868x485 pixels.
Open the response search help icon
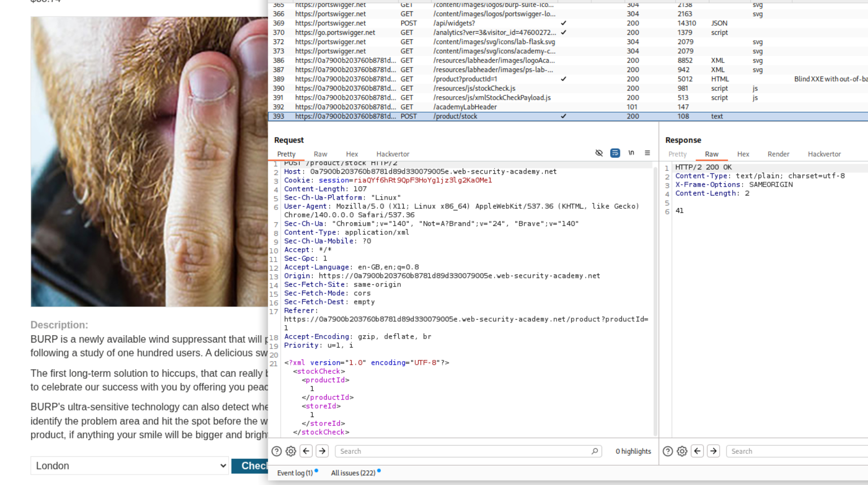(x=668, y=451)
